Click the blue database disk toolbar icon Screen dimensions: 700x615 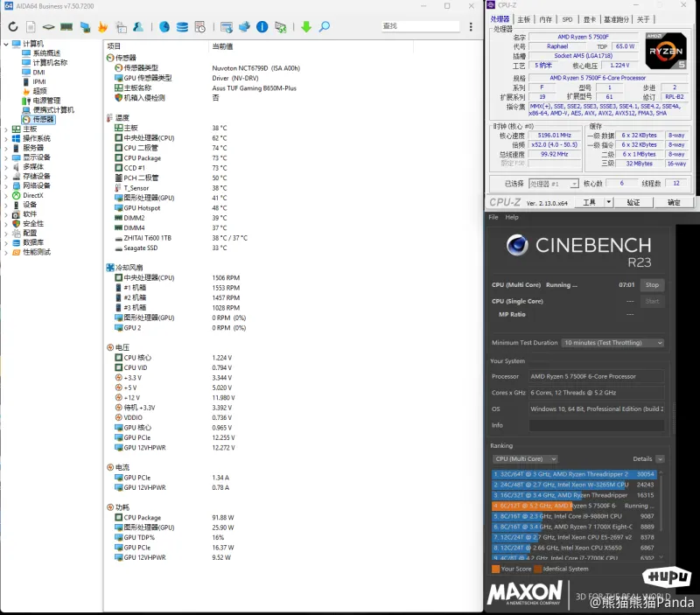182,27
